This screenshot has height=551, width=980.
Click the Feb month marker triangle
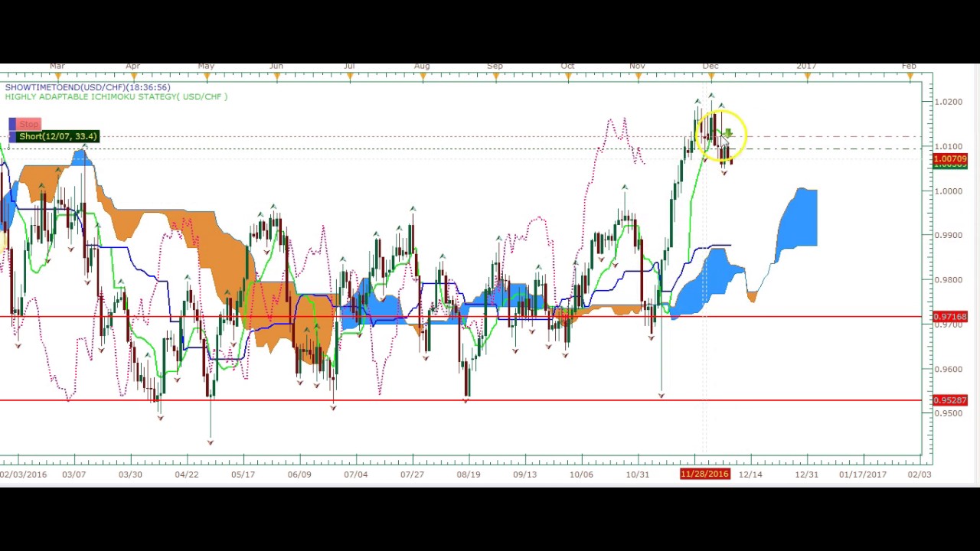909,75
